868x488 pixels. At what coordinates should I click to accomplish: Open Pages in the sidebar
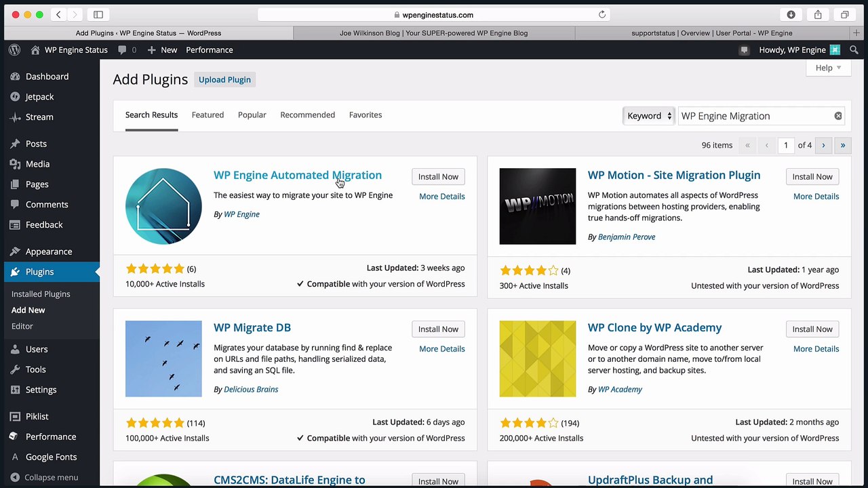tap(37, 184)
